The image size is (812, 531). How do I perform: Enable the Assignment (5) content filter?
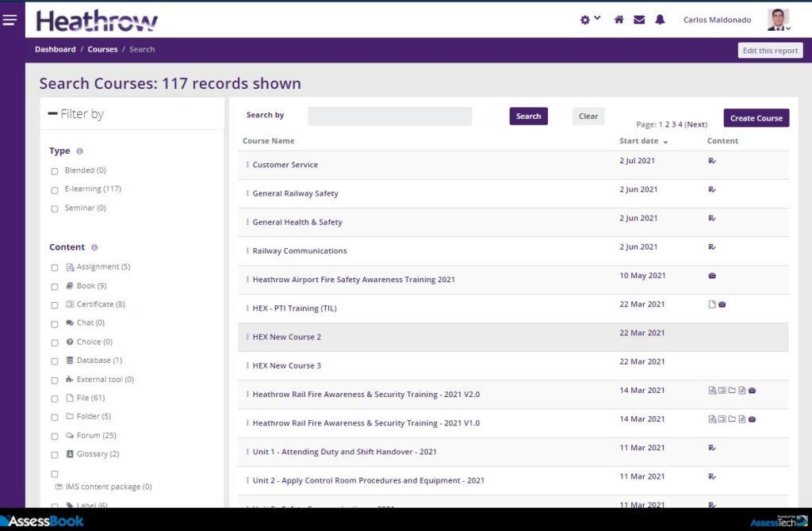tap(55, 268)
